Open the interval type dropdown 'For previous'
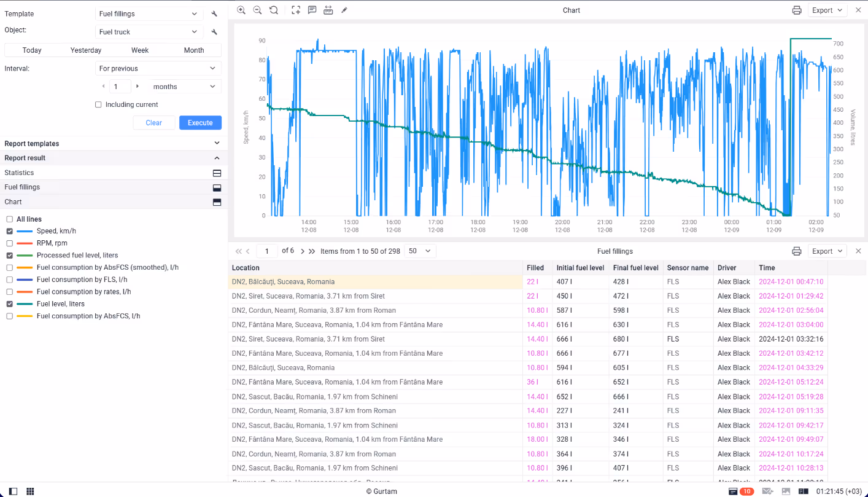Screen dimensions: 868x497 pyautogui.click(x=158, y=68)
